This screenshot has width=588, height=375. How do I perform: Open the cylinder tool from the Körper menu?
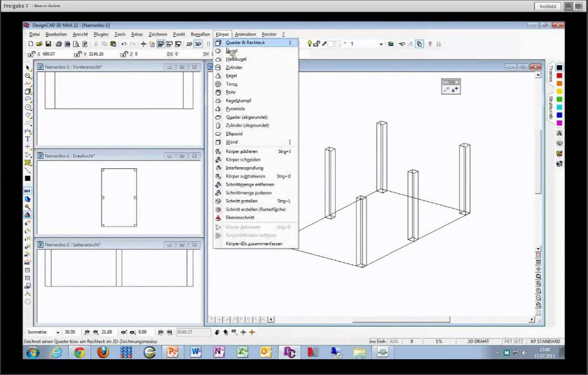coord(234,67)
